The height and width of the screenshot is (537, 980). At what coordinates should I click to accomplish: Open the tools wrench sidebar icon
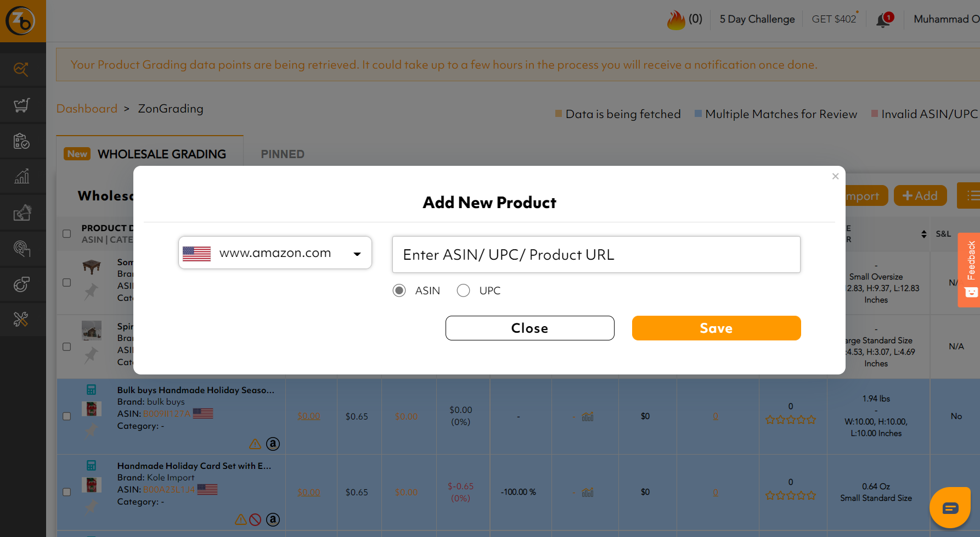tap(21, 320)
